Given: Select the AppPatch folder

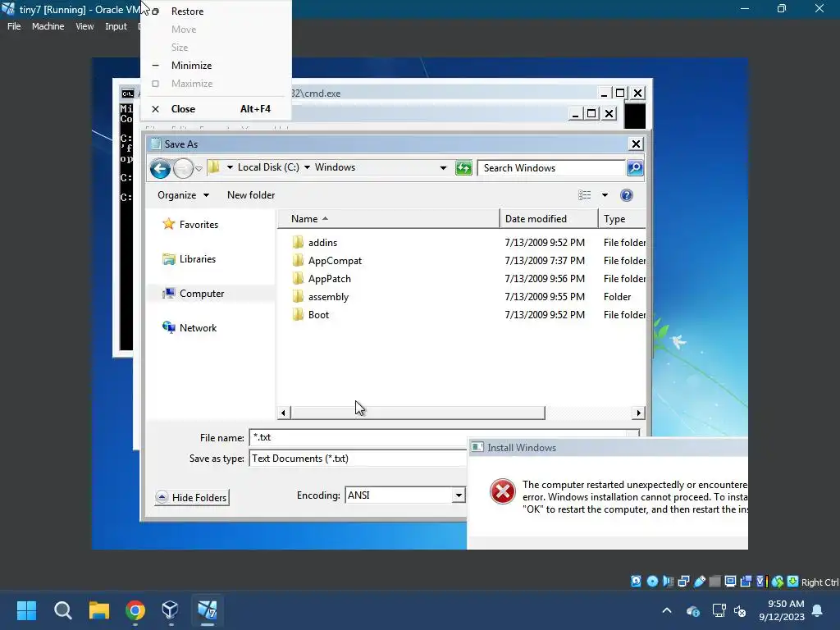Looking at the screenshot, I should tap(330, 279).
